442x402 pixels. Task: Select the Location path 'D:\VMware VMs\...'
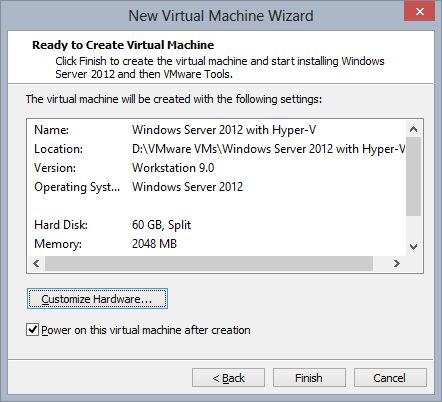269,149
